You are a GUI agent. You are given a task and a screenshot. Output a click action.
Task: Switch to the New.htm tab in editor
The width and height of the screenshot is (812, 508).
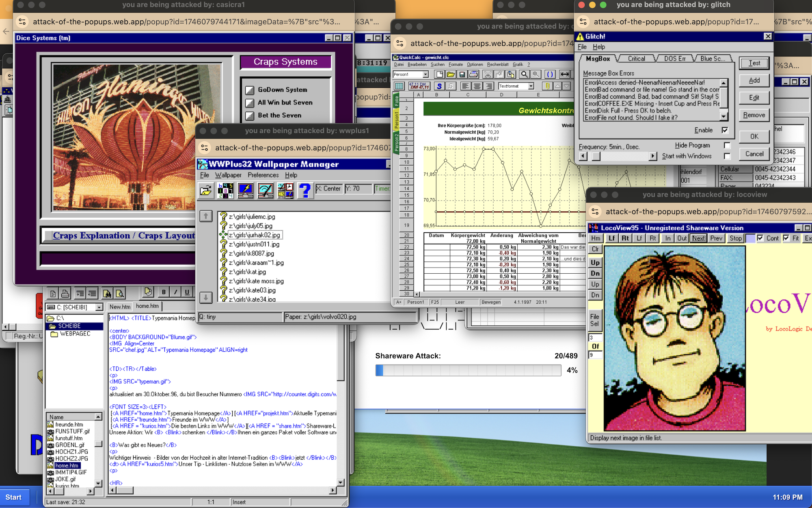click(120, 307)
